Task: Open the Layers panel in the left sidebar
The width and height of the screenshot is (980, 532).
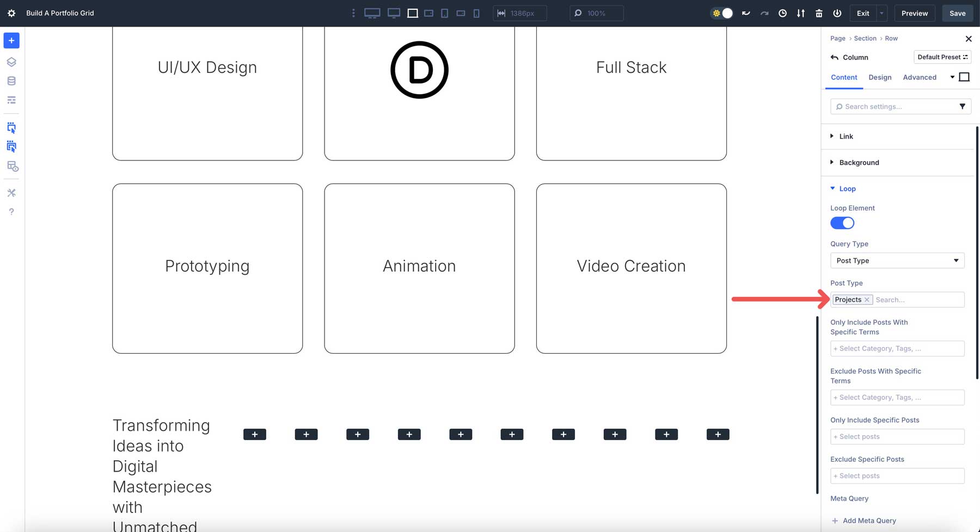Action: click(11, 61)
